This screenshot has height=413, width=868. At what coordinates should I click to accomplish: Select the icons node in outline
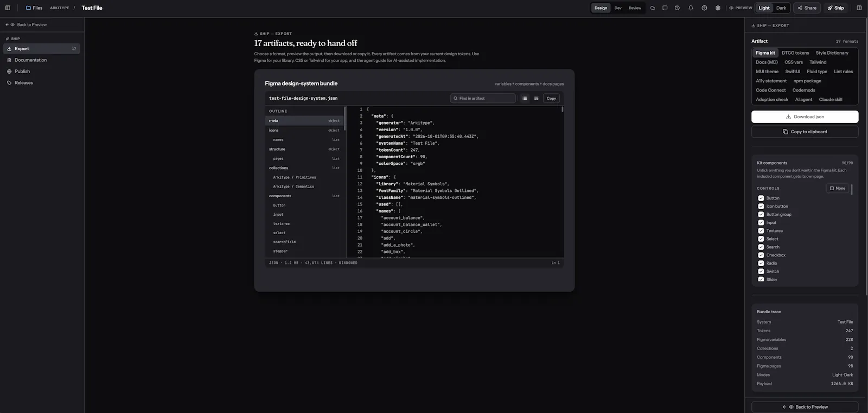tap(304, 130)
